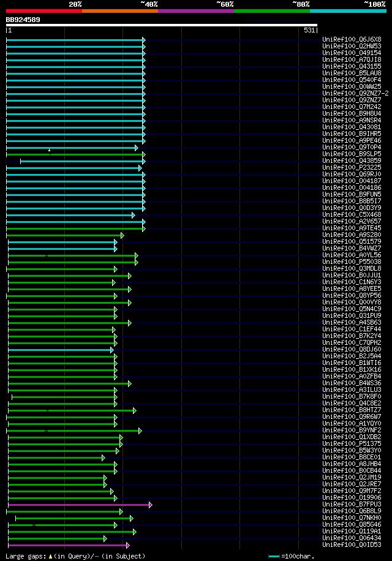
Task: Select the UniRef100_Q2JM19 label
Action: pos(352,478)
